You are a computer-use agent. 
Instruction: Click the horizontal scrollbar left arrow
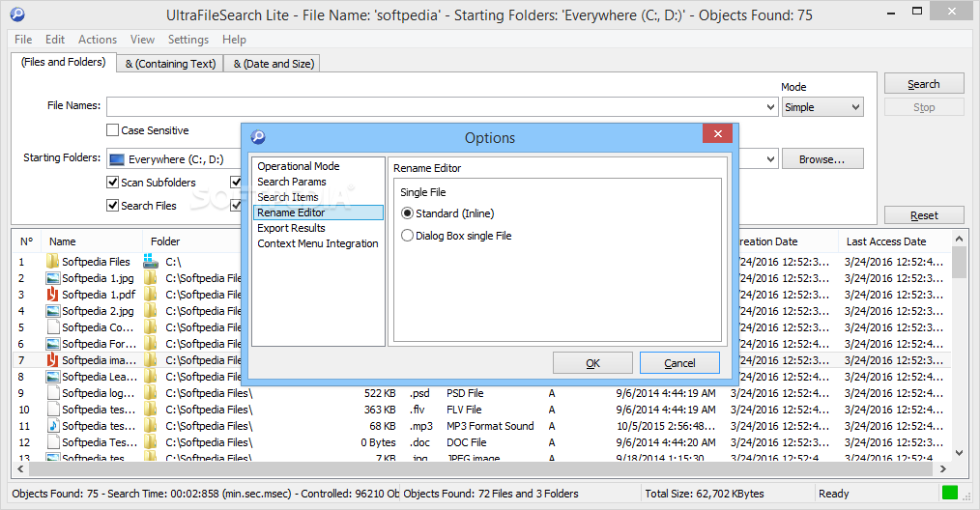click(x=20, y=468)
